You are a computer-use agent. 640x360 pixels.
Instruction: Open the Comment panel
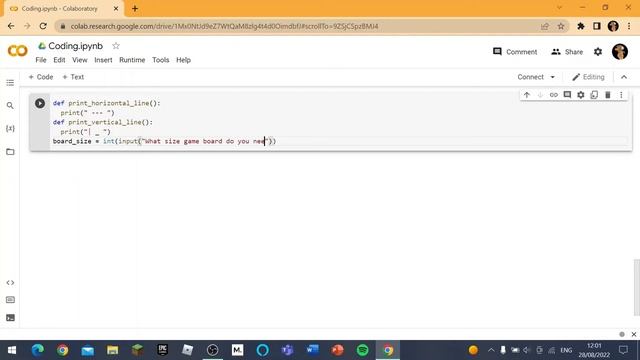pos(515,52)
